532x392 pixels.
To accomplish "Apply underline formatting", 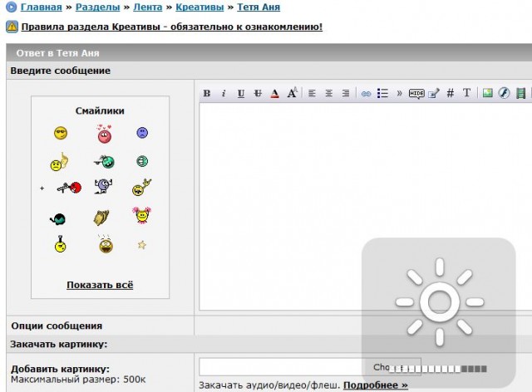I will coord(241,94).
